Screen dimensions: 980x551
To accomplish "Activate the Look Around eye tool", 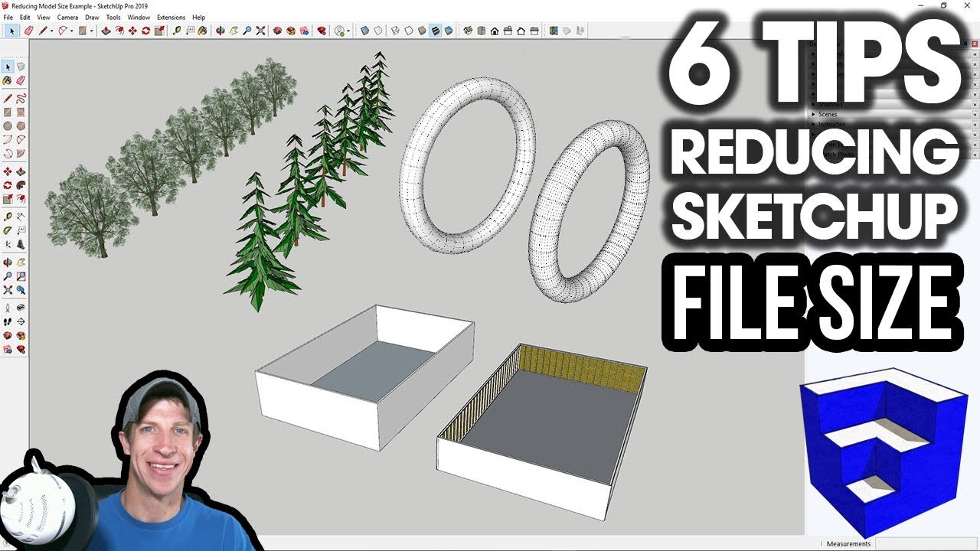I will (21, 307).
